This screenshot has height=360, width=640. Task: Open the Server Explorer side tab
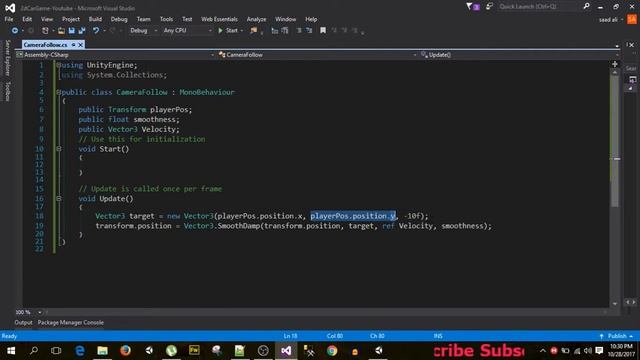click(7, 58)
